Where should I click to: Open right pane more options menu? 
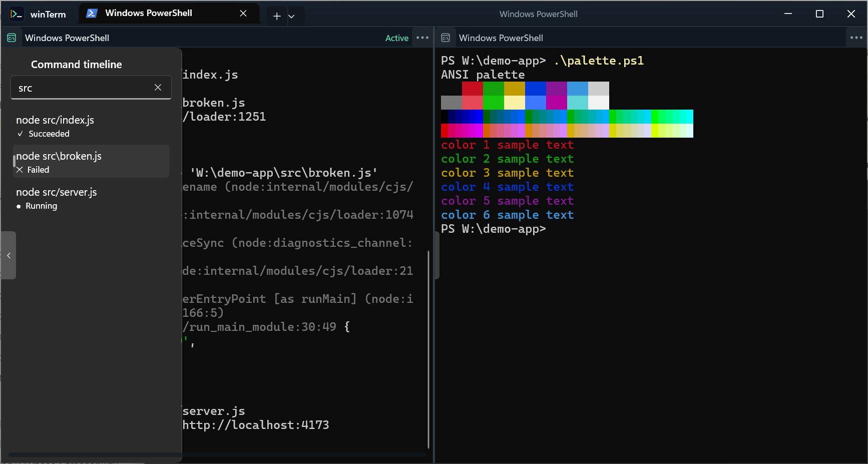856,38
